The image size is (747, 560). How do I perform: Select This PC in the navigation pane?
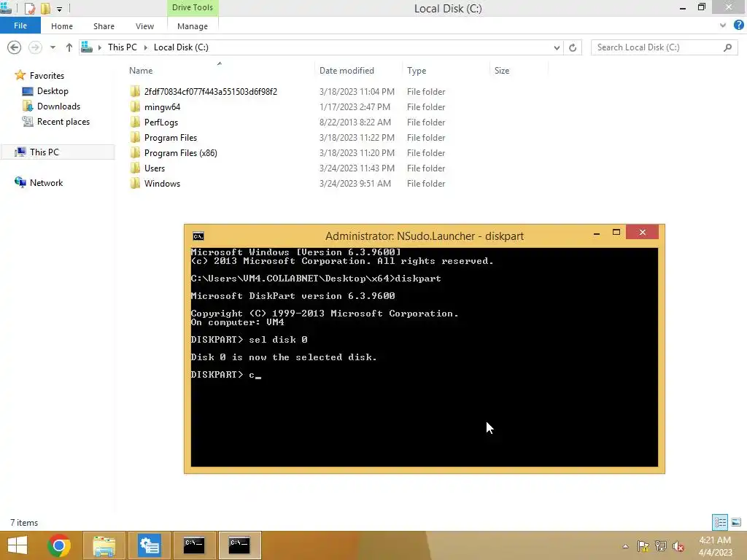pyautogui.click(x=44, y=152)
